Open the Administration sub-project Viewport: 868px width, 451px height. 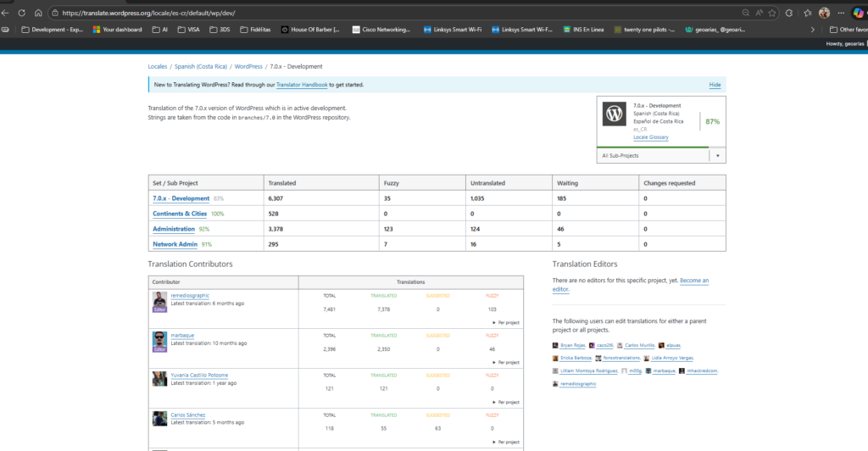(174, 229)
